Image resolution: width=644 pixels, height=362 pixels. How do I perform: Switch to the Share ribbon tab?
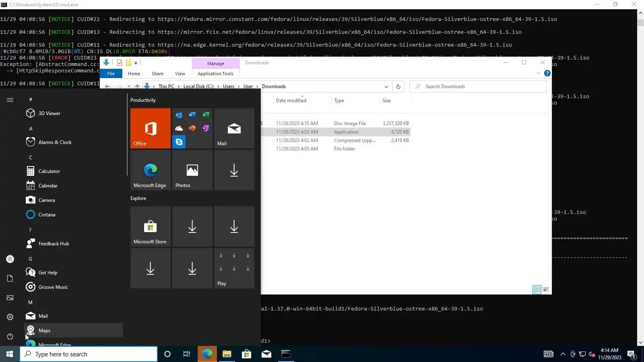[x=157, y=74]
